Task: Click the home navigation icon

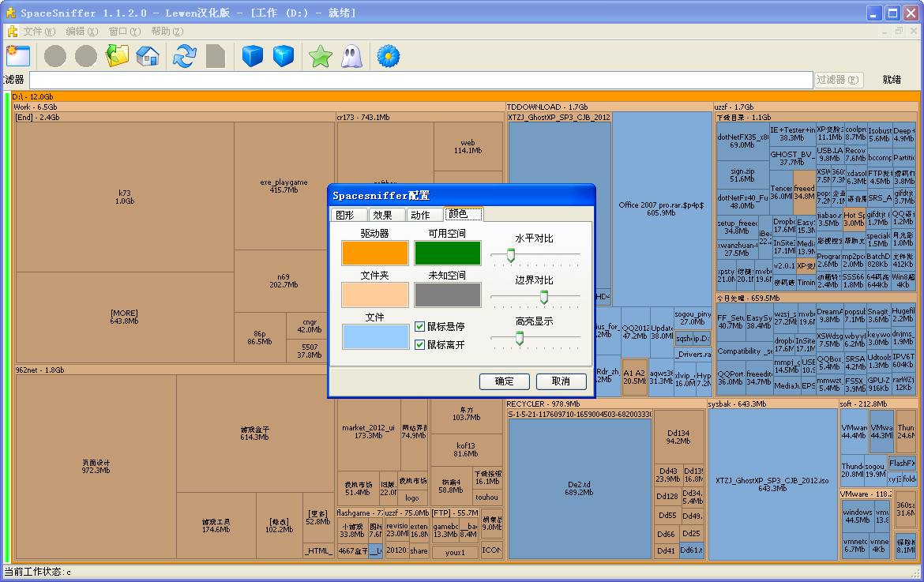Action: coord(147,56)
